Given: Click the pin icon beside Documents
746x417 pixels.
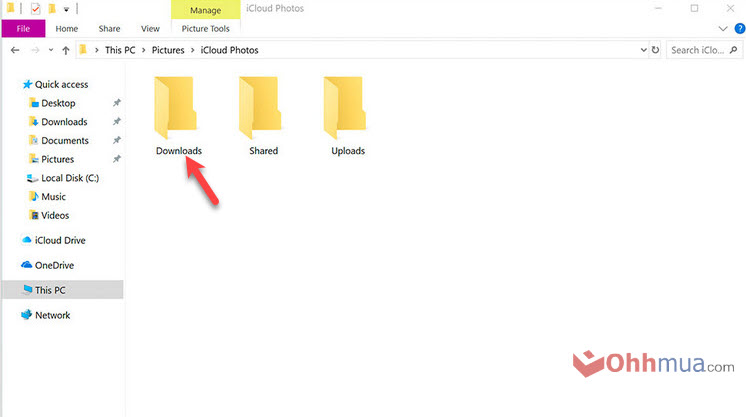Looking at the screenshot, I should pyautogui.click(x=117, y=140).
